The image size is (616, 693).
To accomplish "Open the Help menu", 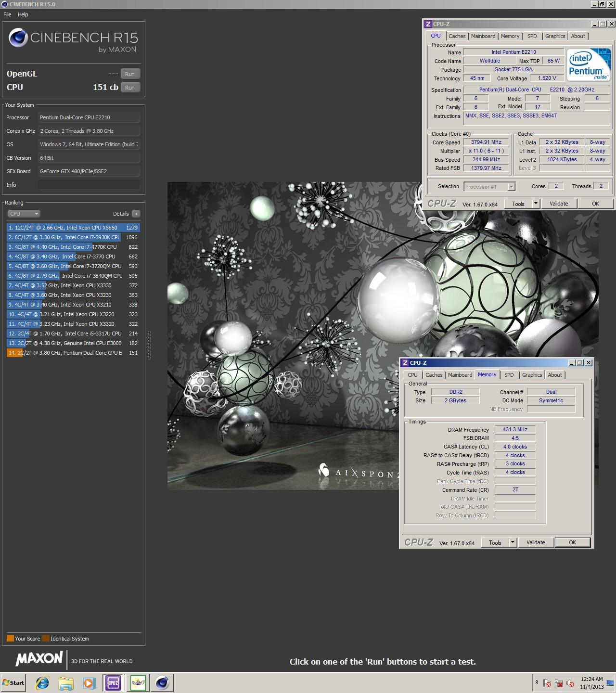I will 23,14.
